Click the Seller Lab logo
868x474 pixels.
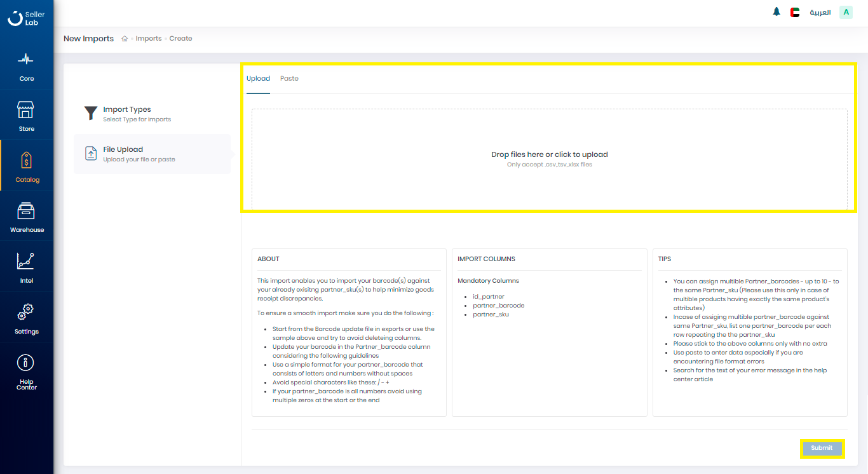pos(26,18)
